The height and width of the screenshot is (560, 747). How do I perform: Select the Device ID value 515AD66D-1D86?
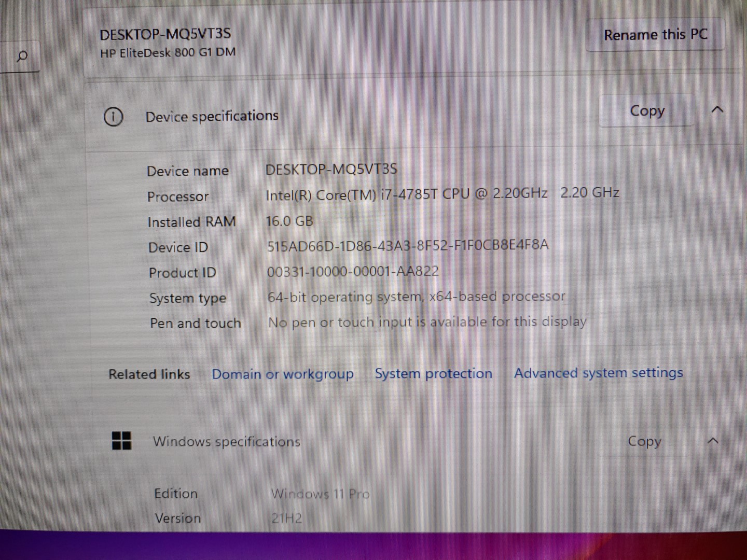click(407, 245)
